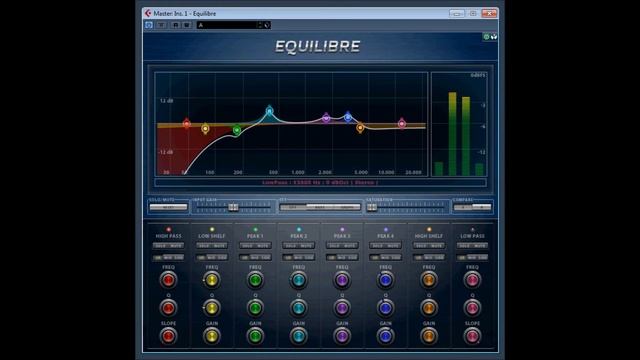The width and height of the screenshot is (640, 360).
Task: Toggle the Peak 1 band LED on/off
Action: 255,229
